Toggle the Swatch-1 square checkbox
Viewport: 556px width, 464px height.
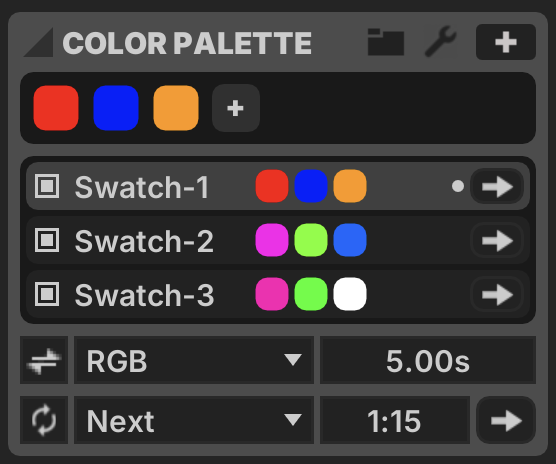point(47,186)
